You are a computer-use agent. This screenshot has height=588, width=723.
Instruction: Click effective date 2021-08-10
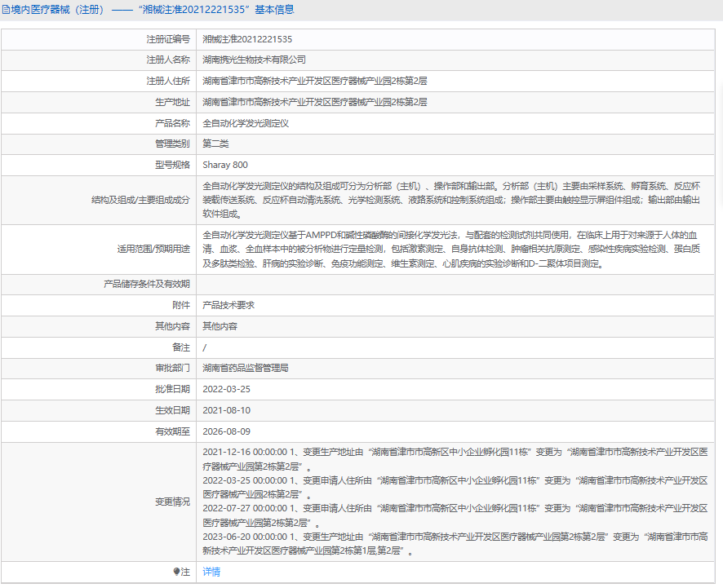(x=226, y=410)
